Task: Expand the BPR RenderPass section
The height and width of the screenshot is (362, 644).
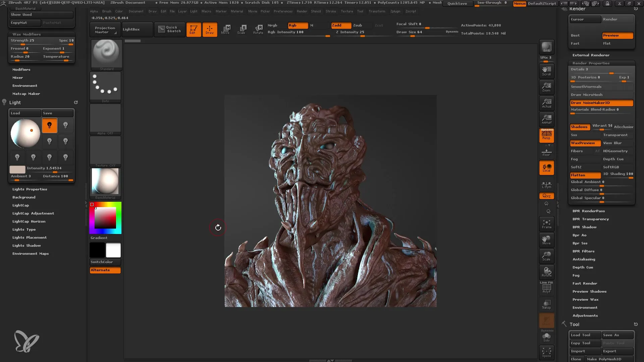Action: (x=589, y=211)
